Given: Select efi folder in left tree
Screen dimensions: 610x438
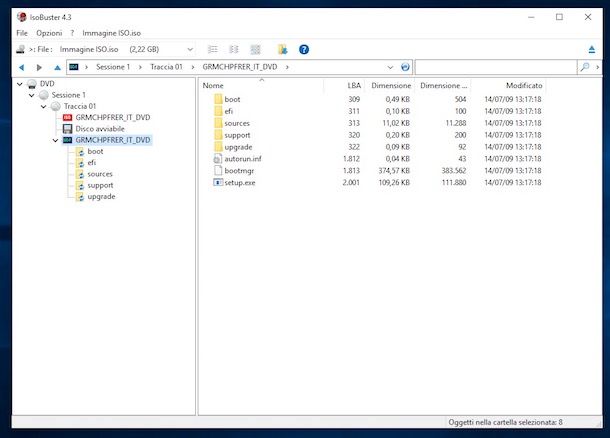Looking at the screenshot, I should click(92, 163).
